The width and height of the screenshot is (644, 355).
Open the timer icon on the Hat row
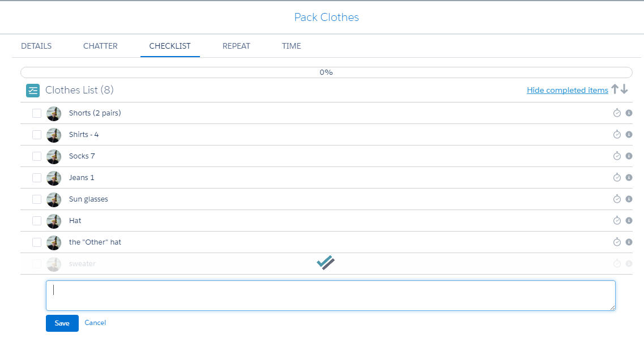pos(618,220)
